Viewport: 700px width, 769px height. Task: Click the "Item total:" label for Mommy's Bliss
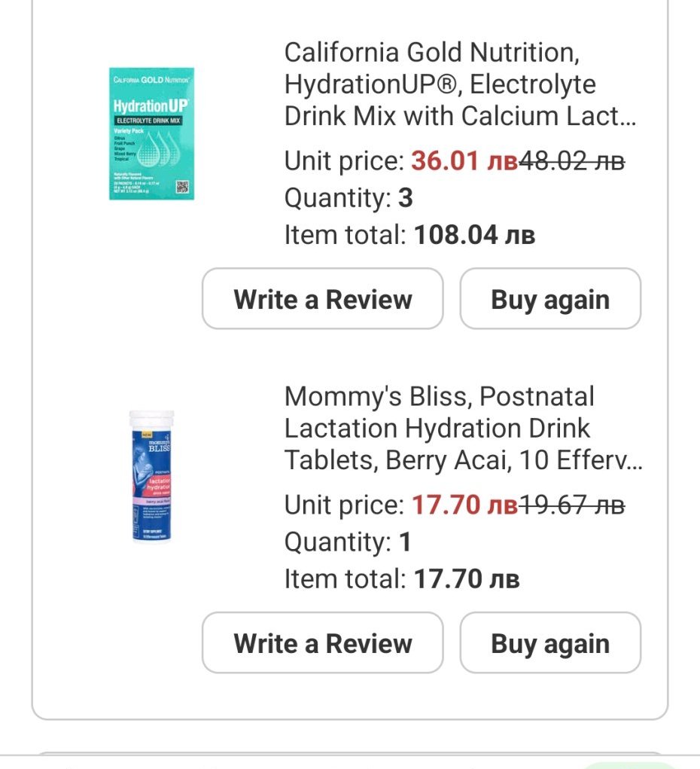[x=345, y=578]
